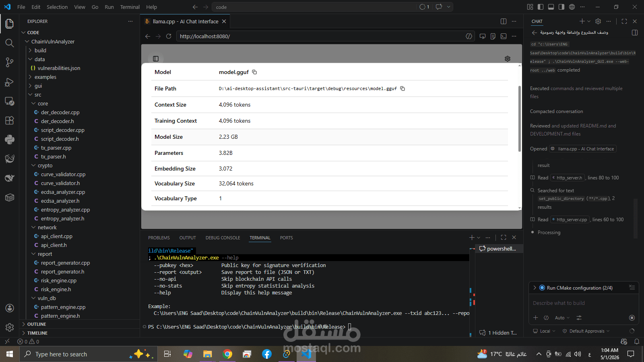Open Source Control view
This screenshot has width=644, height=362.
pyautogui.click(x=10, y=62)
